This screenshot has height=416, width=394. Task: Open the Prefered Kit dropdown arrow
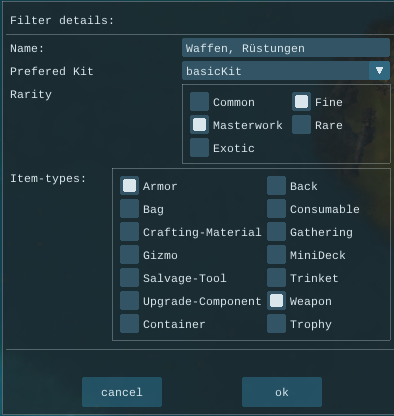[x=379, y=71]
